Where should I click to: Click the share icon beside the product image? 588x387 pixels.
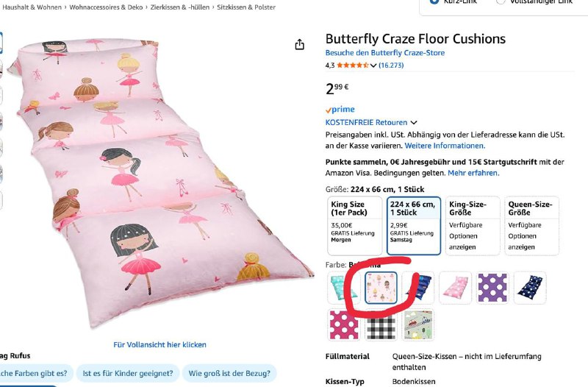pos(299,45)
